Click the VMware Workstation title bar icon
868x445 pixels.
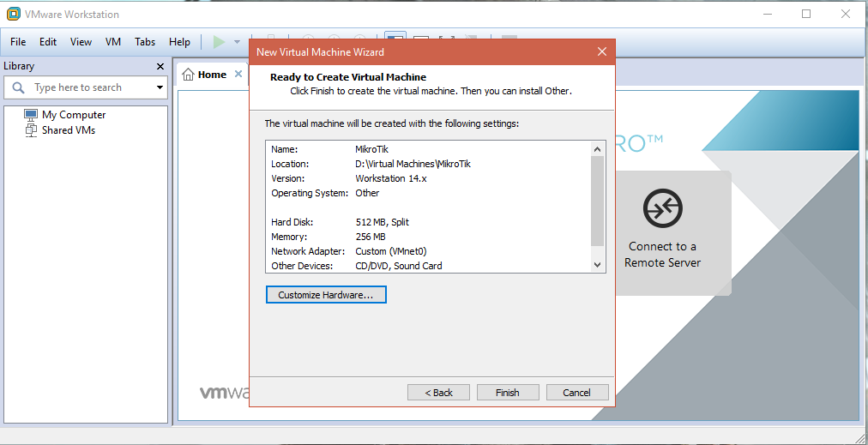coord(14,14)
